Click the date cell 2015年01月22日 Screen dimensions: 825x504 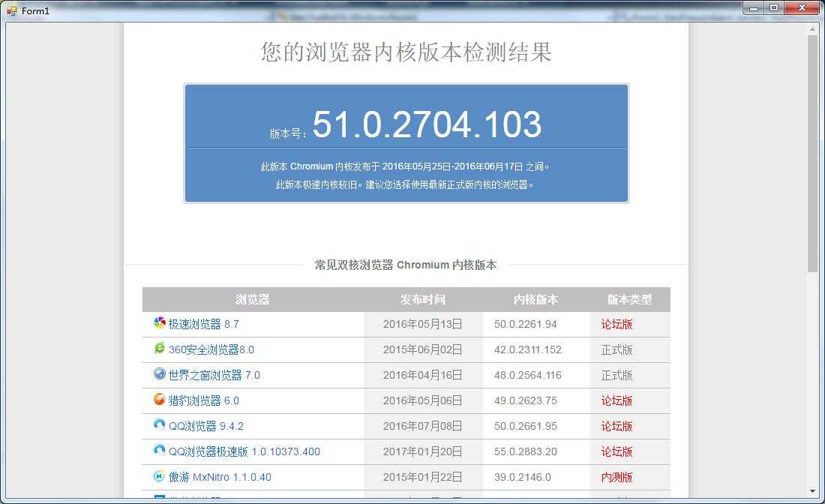tap(423, 477)
